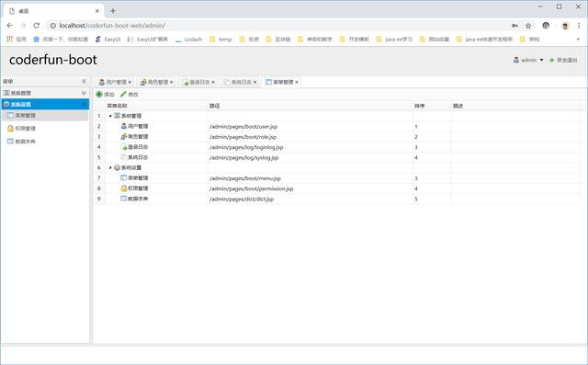Screen dimensions: 588x365
Task: Open the Chrome profile avatar
Action: (565, 26)
